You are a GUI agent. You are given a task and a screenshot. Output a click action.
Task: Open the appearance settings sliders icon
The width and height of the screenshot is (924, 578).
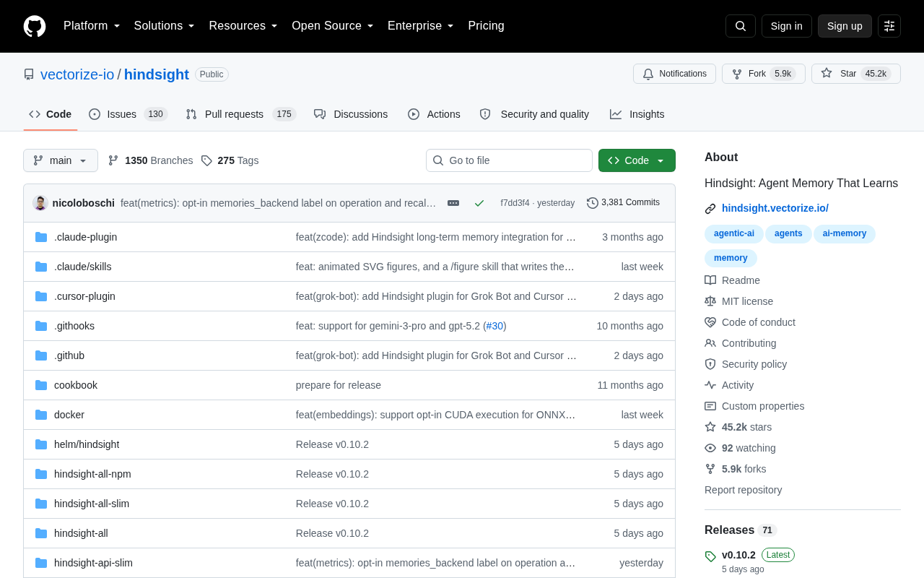889,26
